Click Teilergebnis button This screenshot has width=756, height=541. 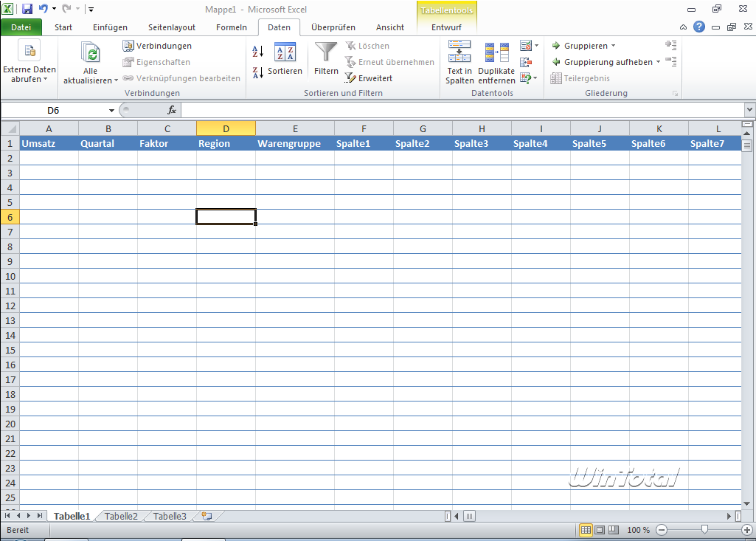point(580,78)
